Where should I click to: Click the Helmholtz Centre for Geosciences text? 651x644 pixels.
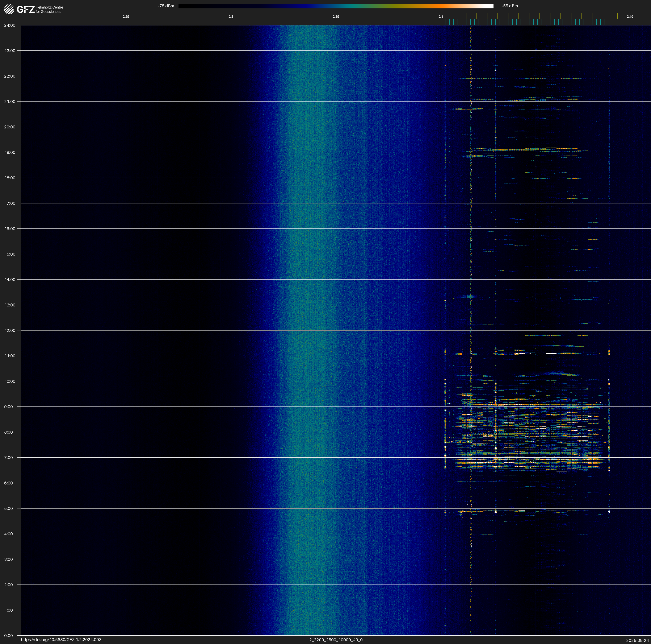point(49,9)
